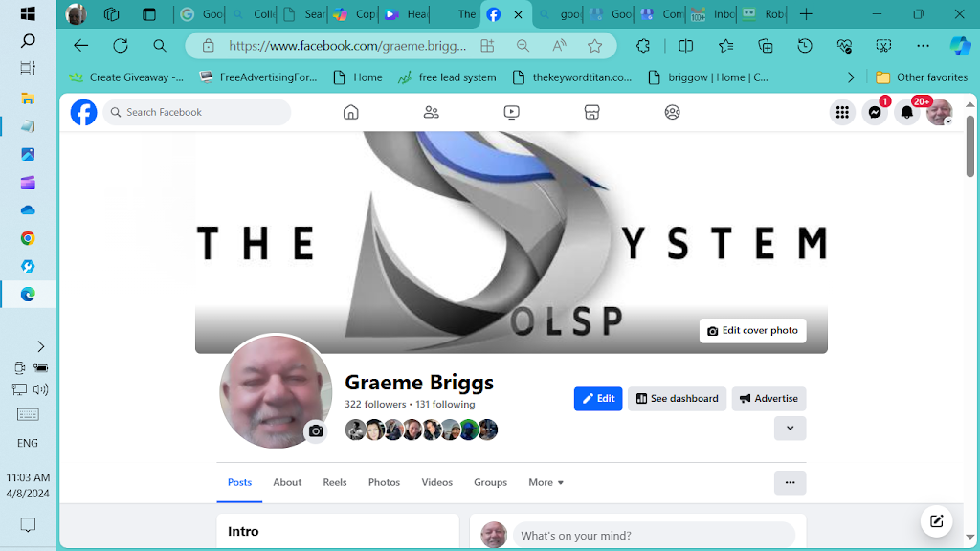Open Create Giveaway bookmark

pos(127,77)
